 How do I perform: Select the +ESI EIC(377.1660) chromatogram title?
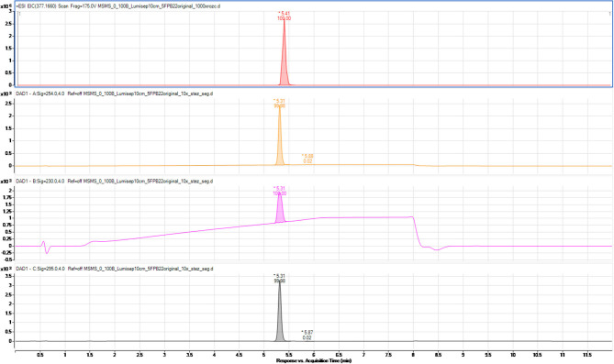[x=117, y=6]
